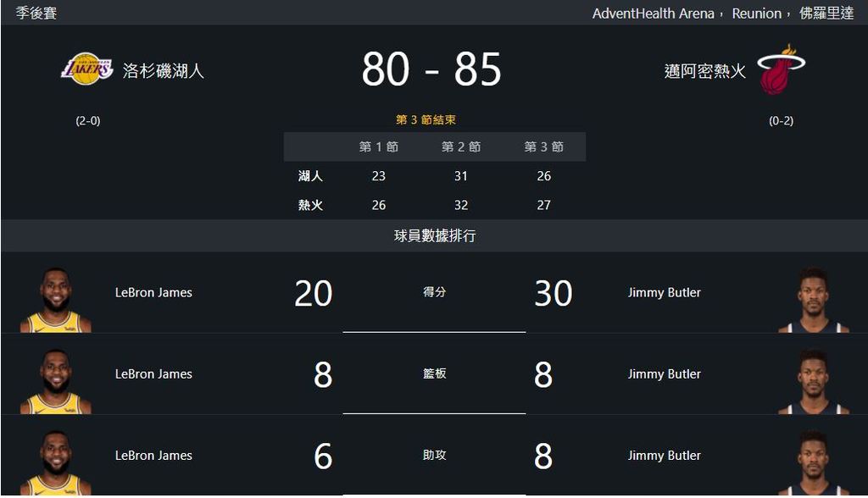Click the AdventHealth Arena venue text
868x498 pixels.
coord(654,14)
